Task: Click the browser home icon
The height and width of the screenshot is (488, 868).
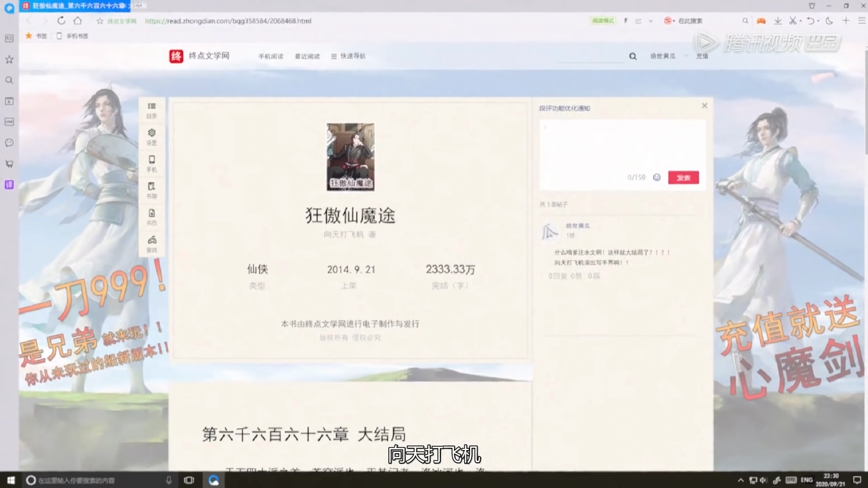Action: (x=78, y=21)
